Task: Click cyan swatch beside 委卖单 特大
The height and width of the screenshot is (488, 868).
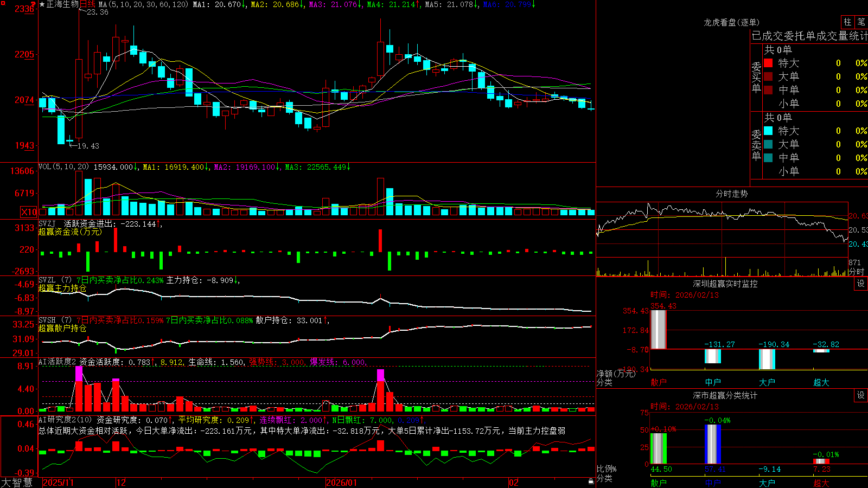Action: pyautogui.click(x=768, y=131)
